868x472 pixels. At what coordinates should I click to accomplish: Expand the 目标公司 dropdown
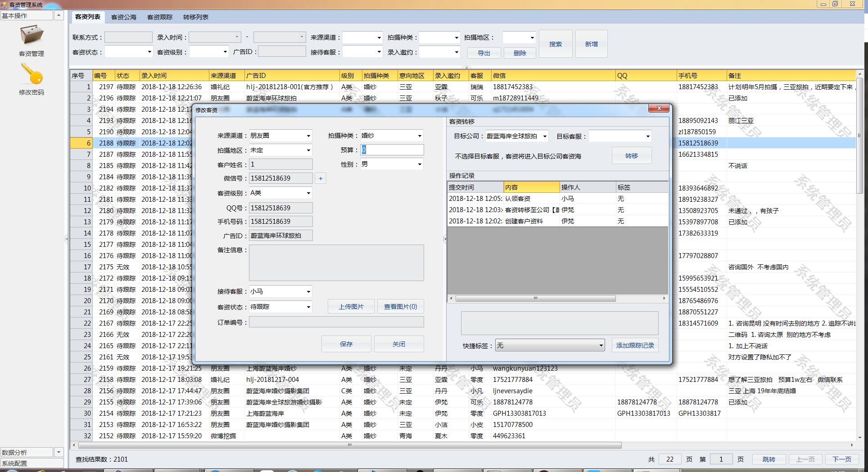click(544, 136)
